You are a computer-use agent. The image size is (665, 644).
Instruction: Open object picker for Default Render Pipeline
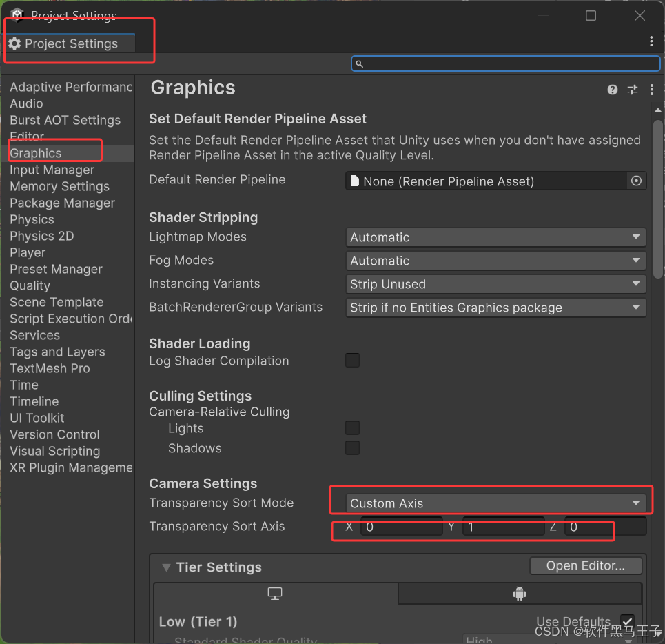636,181
